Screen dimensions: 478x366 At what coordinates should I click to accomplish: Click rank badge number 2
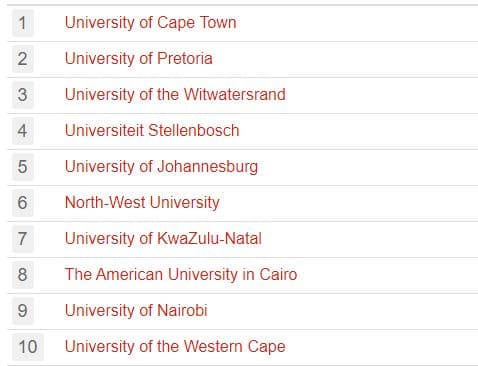point(23,59)
